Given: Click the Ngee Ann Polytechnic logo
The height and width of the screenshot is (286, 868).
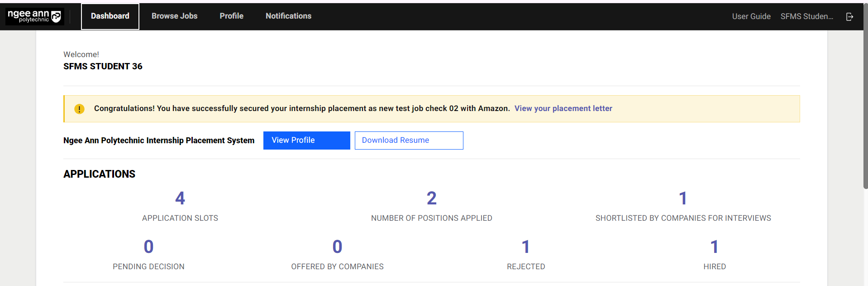Looking at the screenshot, I should pos(34,16).
